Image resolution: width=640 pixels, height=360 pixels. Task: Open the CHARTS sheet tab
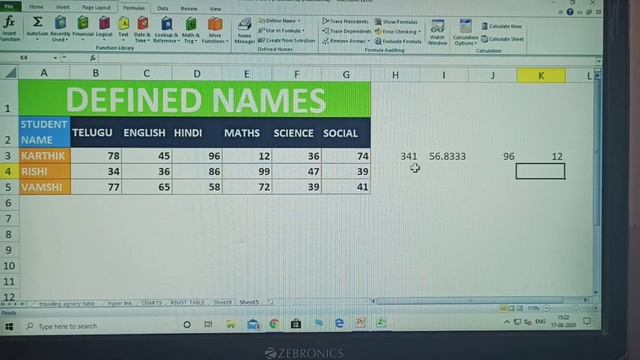151,303
